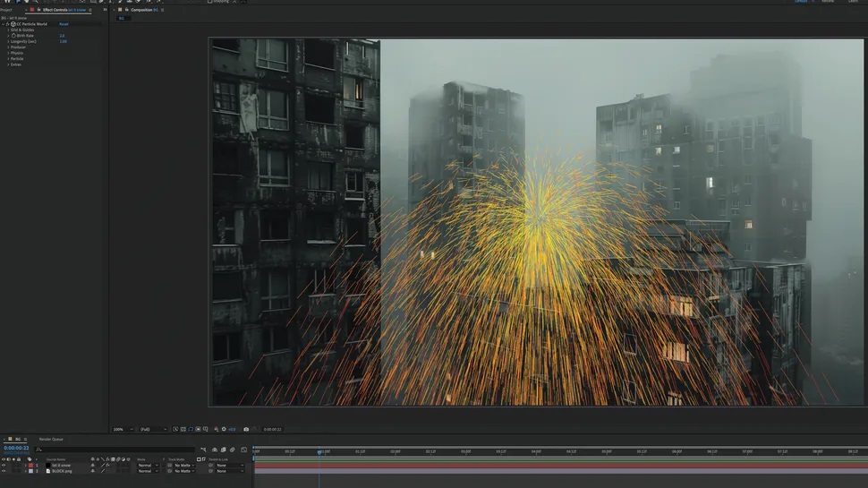Open blending Mode dropdown for BLOCK.png layer

(x=148, y=471)
